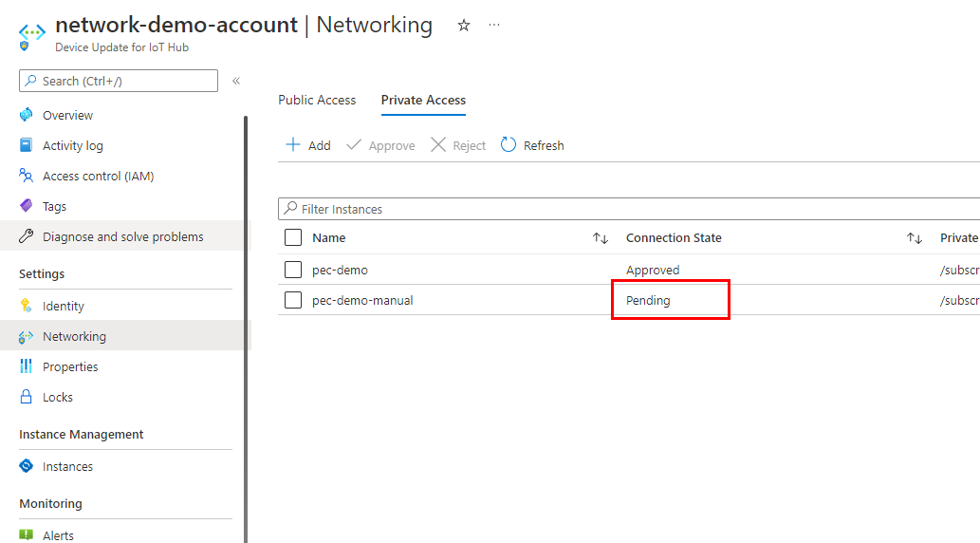Toggle the select-all header checkbox
The height and width of the screenshot is (543, 980).
coord(293,237)
